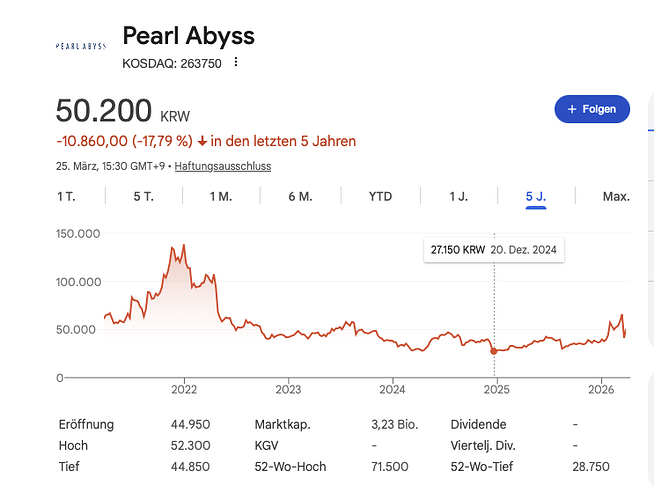The height and width of the screenshot is (500, 654).
Task: Switch chart to YTD range
Action: tap(380, 196)
